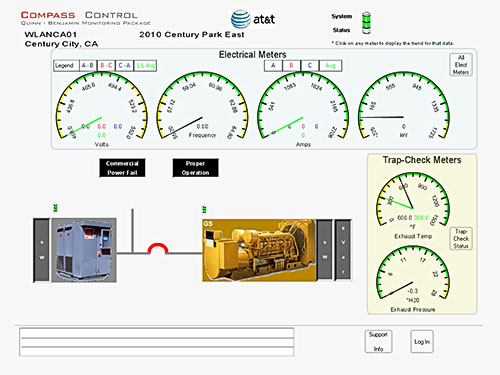Click the empty message log box
This screenshot has height=375, width=500.
[156, 342]
